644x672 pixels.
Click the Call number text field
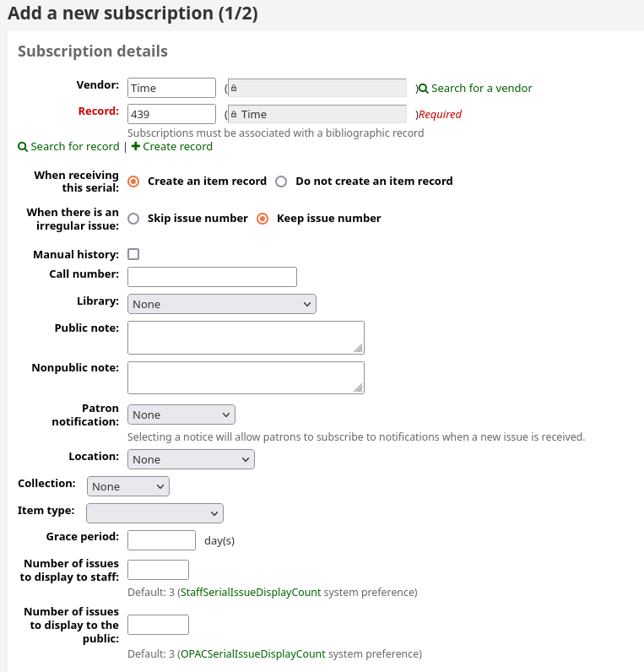212,277
